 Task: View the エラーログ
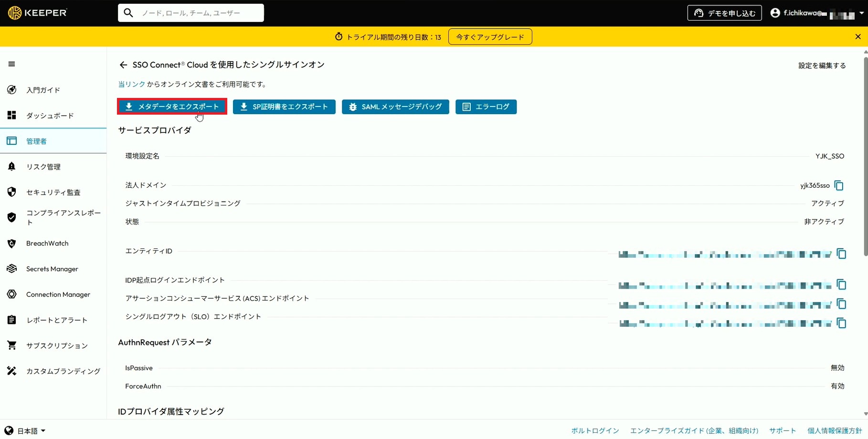[x=486, y=107]
